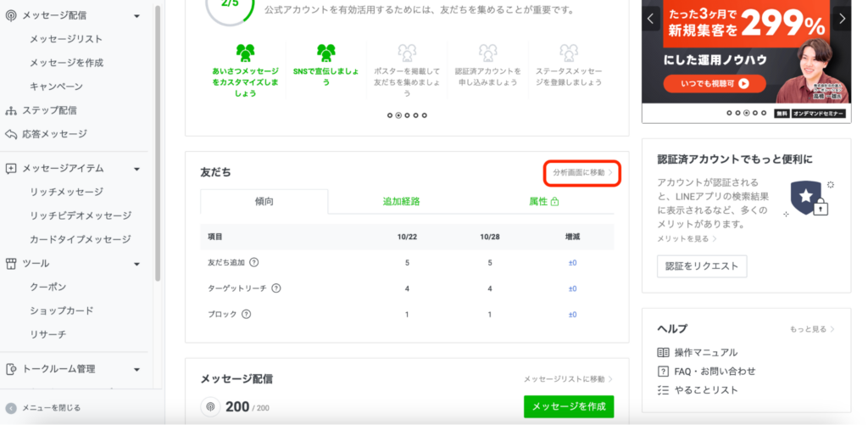
Task: Click the やることリスト checklist icon
Action: coord(663,390)
